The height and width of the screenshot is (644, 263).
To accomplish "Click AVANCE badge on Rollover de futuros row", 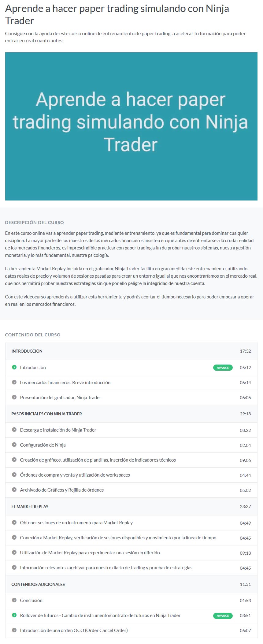I will tap(223, 616).
